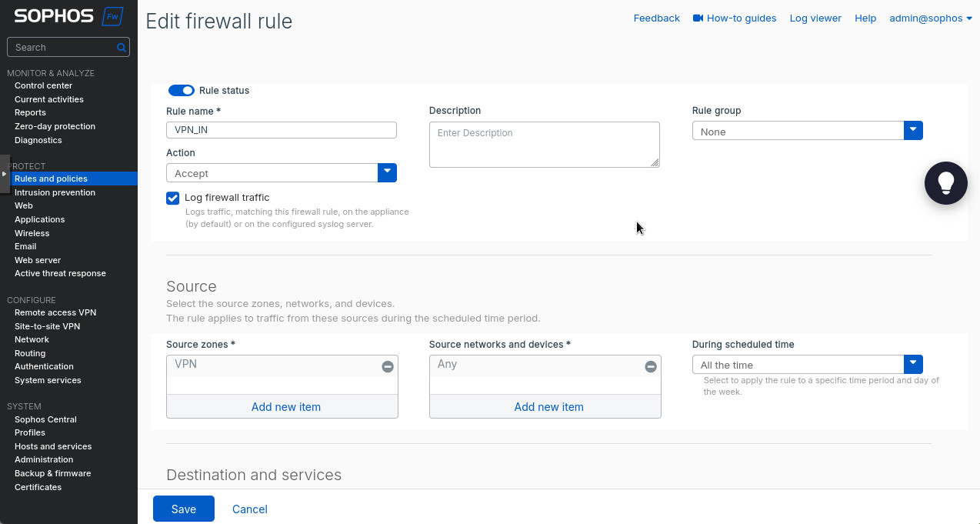This screenshot has height=524, width=980.
Task: Open During scheduled time dropdown
Action: coord(913,364)
